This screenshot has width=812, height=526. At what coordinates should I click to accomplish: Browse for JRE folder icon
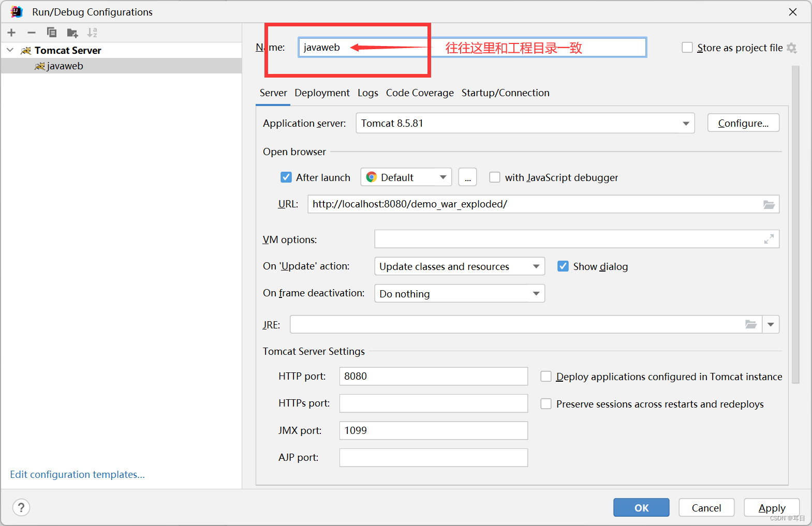point(751,324)
